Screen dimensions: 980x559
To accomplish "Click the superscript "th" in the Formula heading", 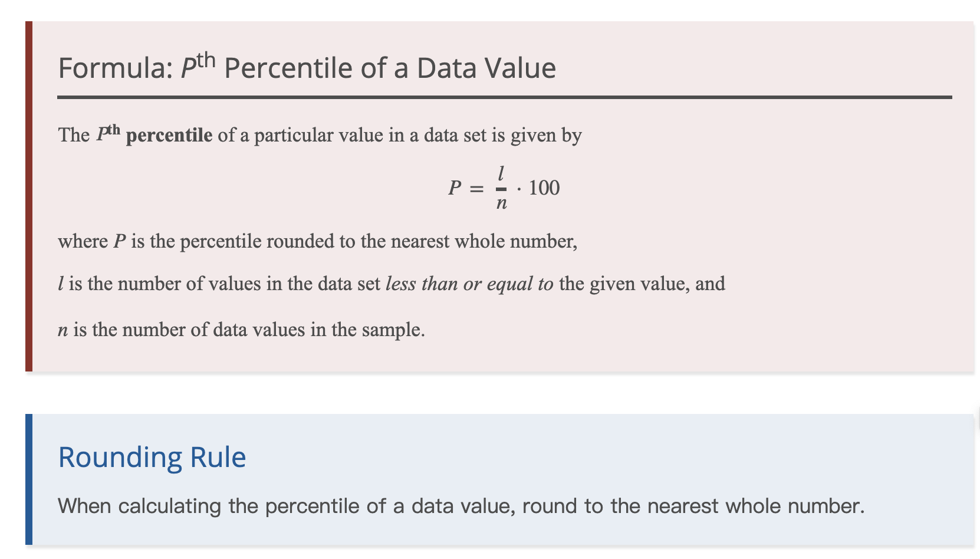I will click(x=206, y=60).
